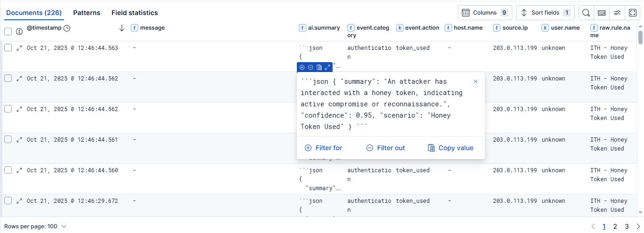Open the Sort fields dropdown
Viewport: 644px width, 233px height.
[545, 13]
